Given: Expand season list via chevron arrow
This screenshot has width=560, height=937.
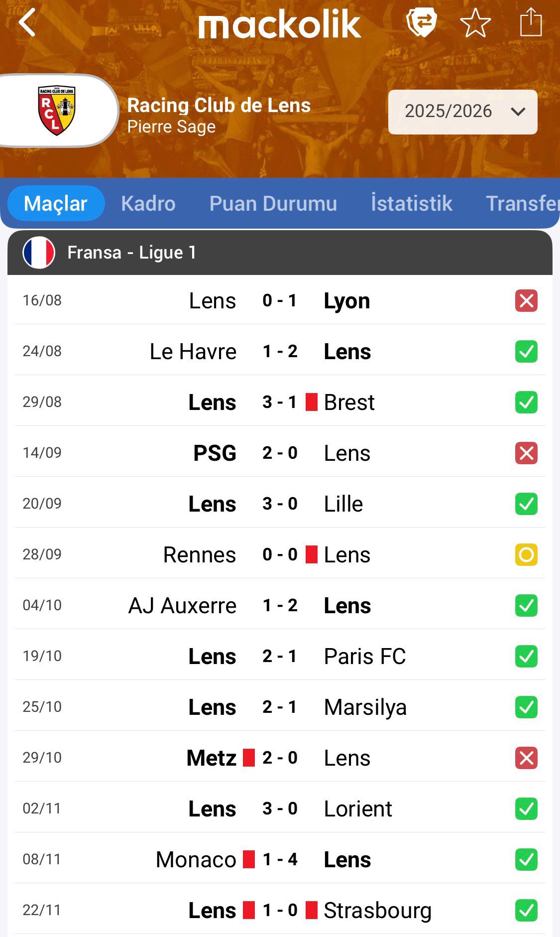Looking at the screenshot, I should (518, 112).
